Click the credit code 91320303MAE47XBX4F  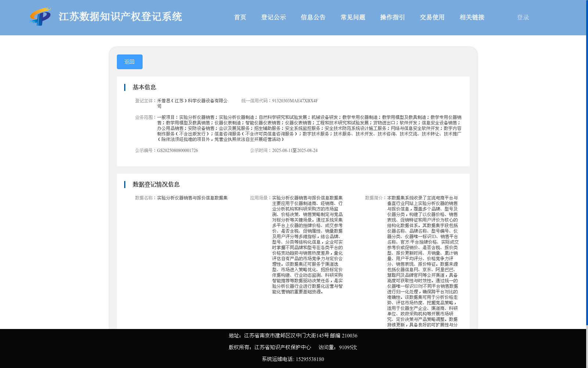pyautogui.click(x=295, y=101)
